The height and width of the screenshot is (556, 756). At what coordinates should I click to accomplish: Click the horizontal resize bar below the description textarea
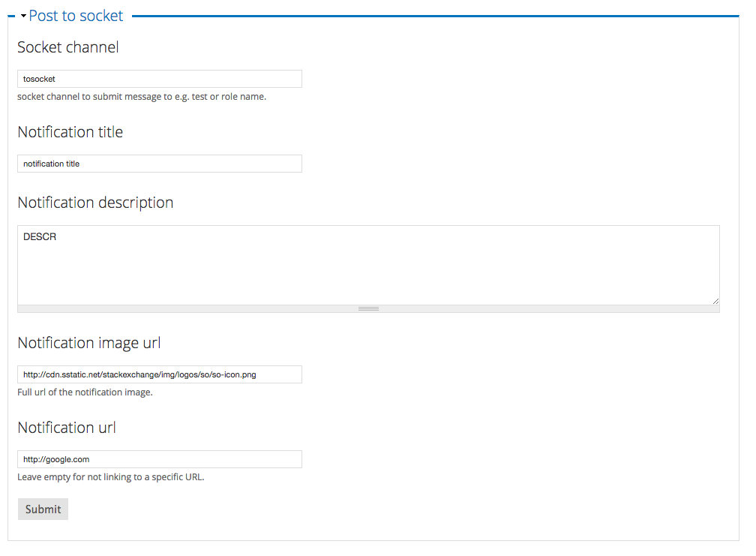(367, 308)
